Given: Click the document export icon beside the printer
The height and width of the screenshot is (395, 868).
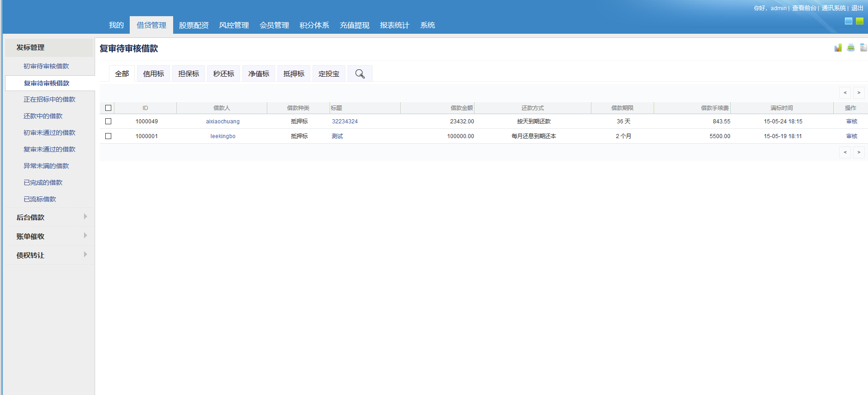Looking at the screenshot, I should pyautogui.click(x=863, y=48).
